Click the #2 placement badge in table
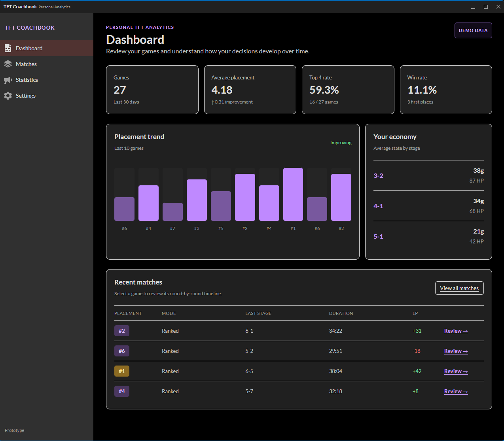The height and width of the screenshot is (441, 504). coord(122,331)
